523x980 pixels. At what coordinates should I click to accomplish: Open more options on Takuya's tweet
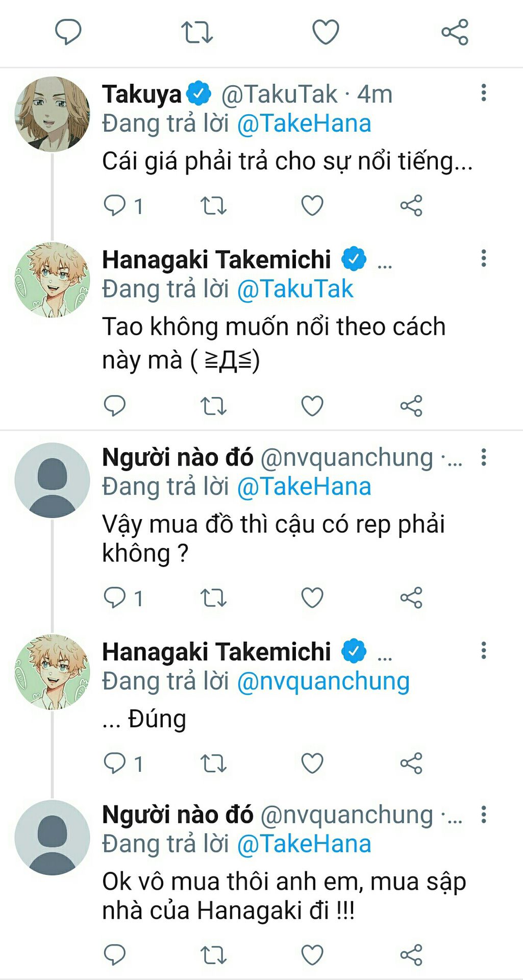tap(484, 93)
